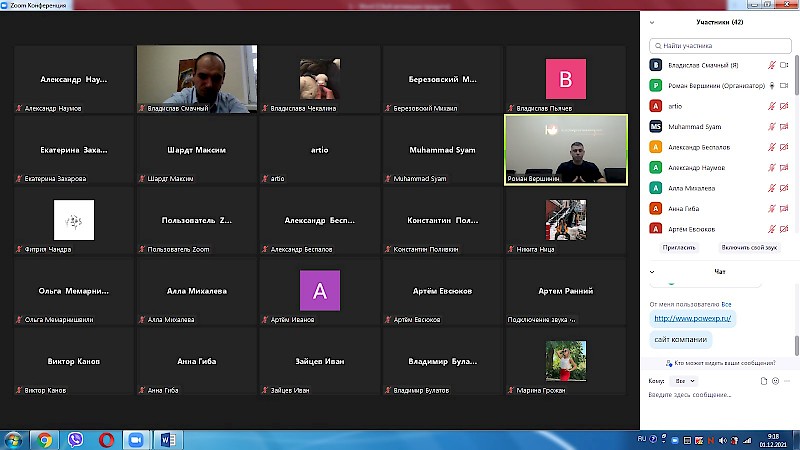Collapse the Чат panel with its chevron

(x=653, y=270)
